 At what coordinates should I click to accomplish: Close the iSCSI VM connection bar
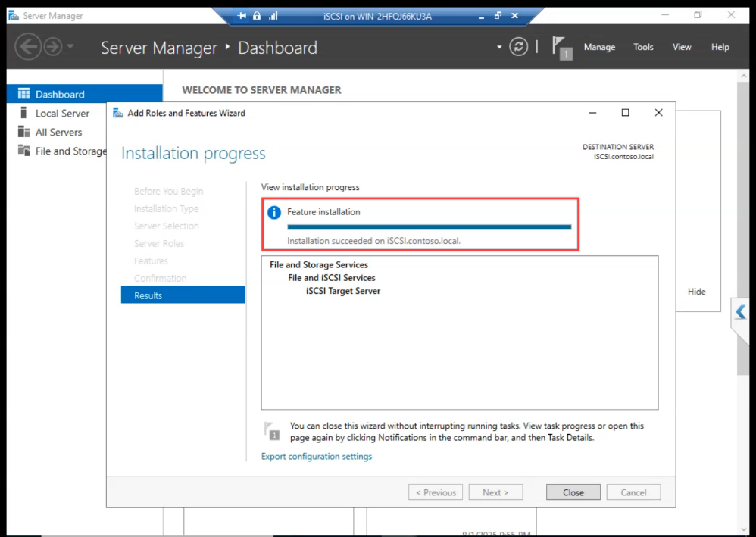coord(515,16)
